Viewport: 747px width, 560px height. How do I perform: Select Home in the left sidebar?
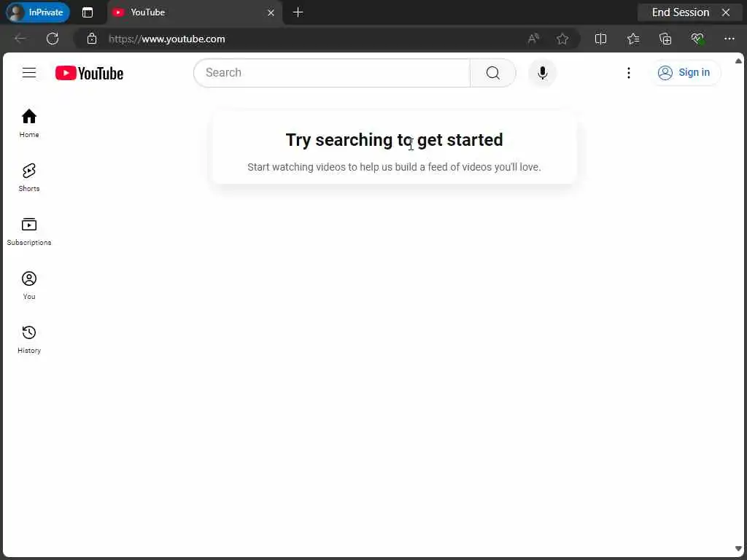[x=29, y=123]
